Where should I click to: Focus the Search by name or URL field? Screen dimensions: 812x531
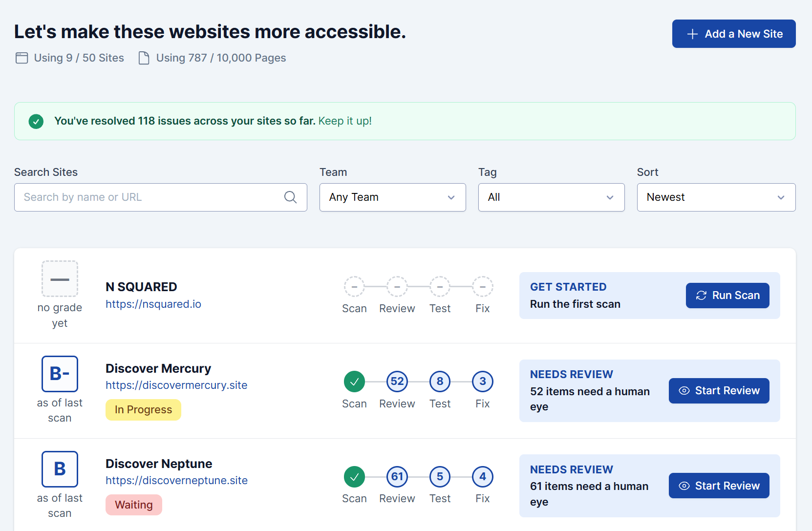click(x=161, y=197)
